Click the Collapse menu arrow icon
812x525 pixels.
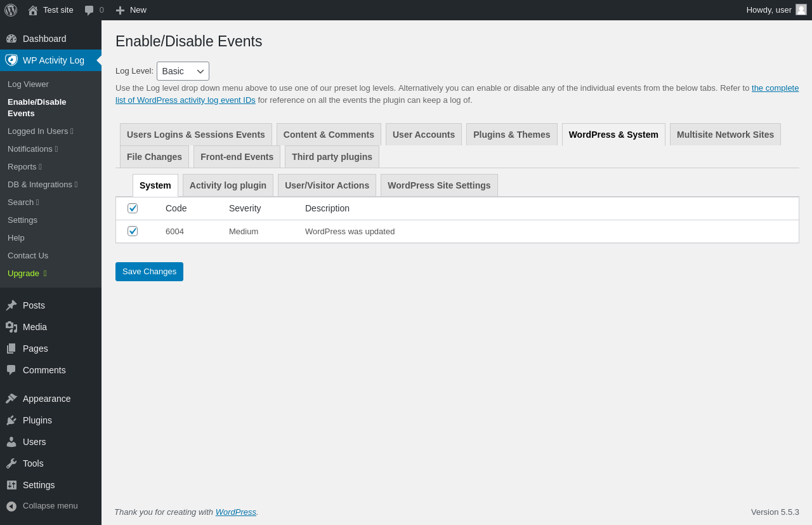point(11,506)
